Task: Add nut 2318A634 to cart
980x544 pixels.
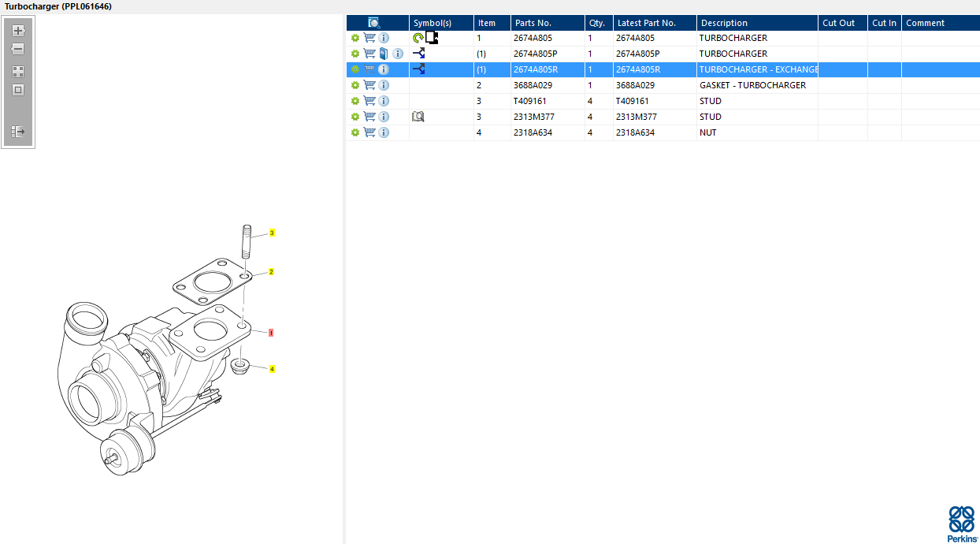Action: coord(369,132)
